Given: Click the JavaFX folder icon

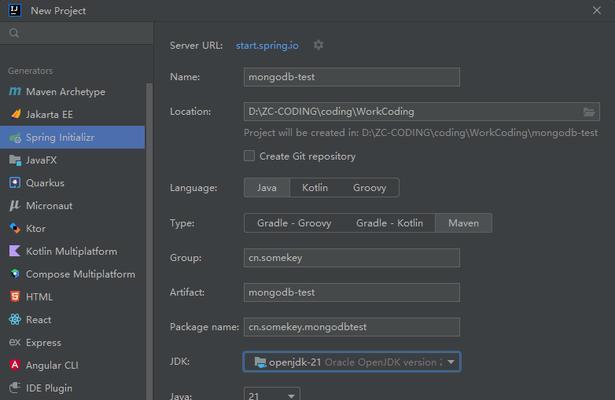Looking at the screenshot, I should tap(15, 160).
